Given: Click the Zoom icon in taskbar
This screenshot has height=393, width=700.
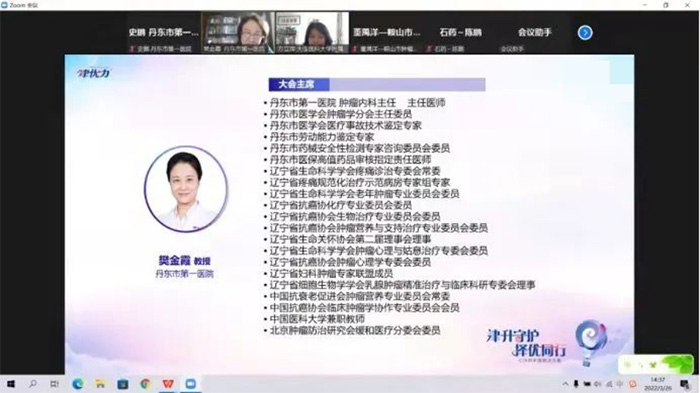Looking at the screenshot, I should (x=191, y=384).
